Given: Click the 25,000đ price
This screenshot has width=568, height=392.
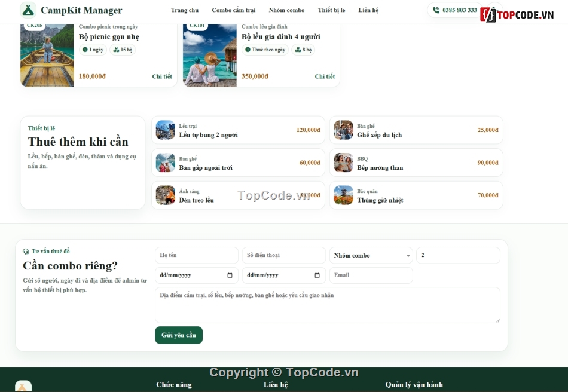Looking at the screenshot, I should pos(488,130).
